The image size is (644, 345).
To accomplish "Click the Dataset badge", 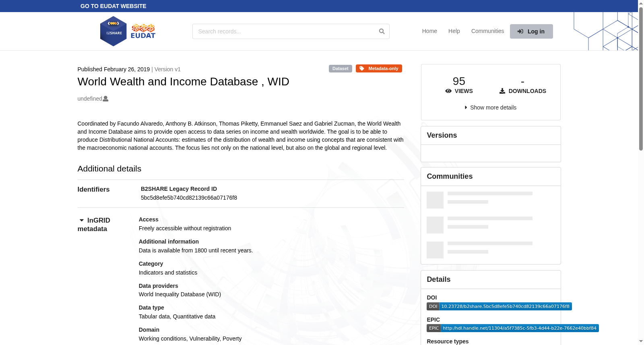I will coord(341,68).
